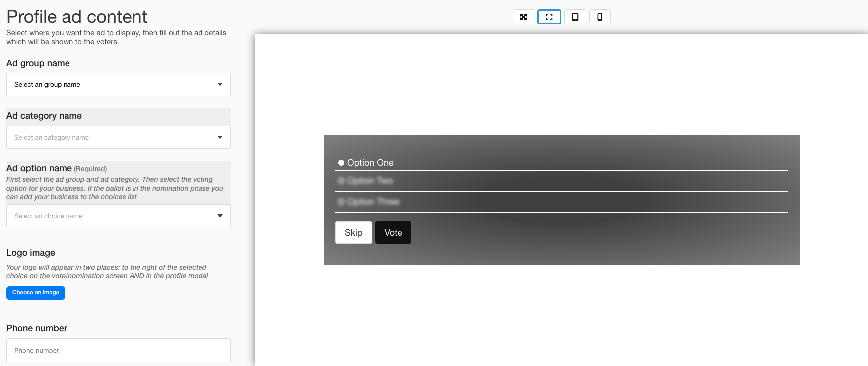868x366 pixels.
Task: Focus the Phone number input field
Action: click(x=118, y=350)
